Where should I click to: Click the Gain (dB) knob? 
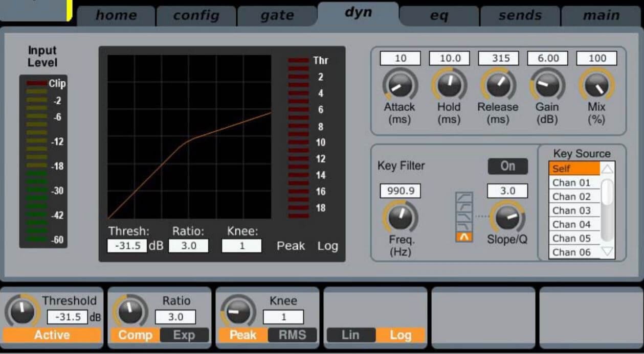pos(547,85)
